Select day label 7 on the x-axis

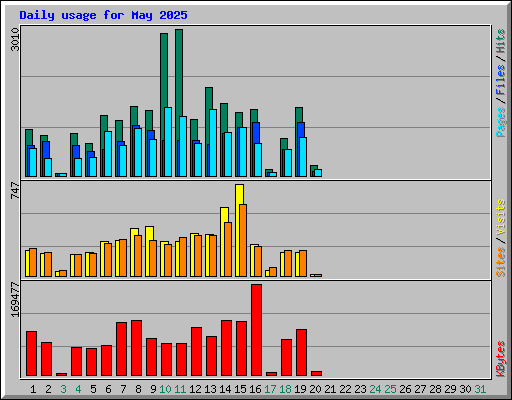pos(123,389)
